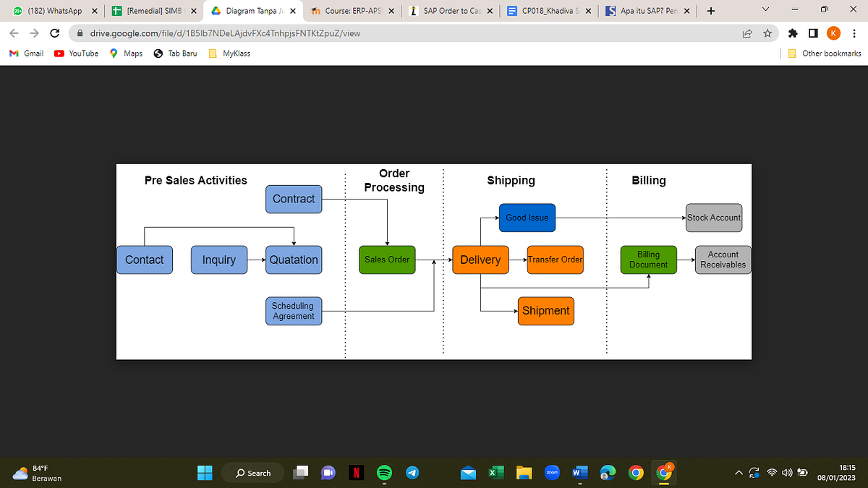Open Microsoft Excel from the taskbar
The height and width of the screenshot is (488, 868).
click(x=495, y=472)
